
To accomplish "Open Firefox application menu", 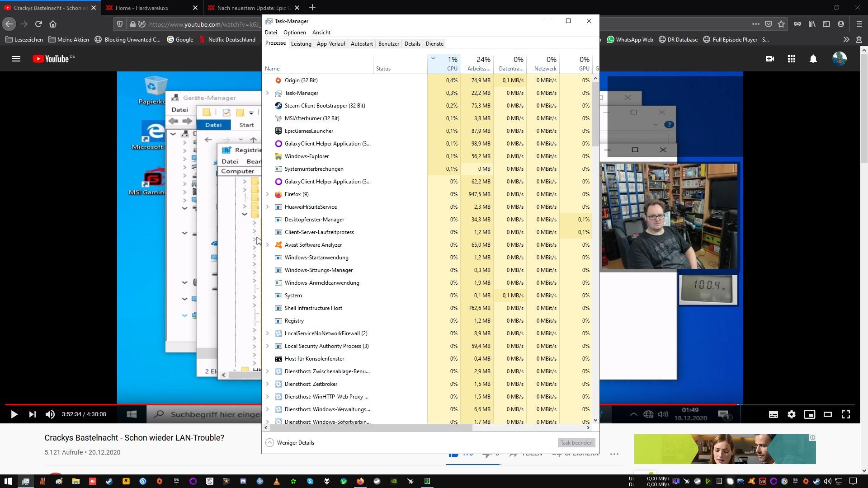I will (x=859, y=24).
